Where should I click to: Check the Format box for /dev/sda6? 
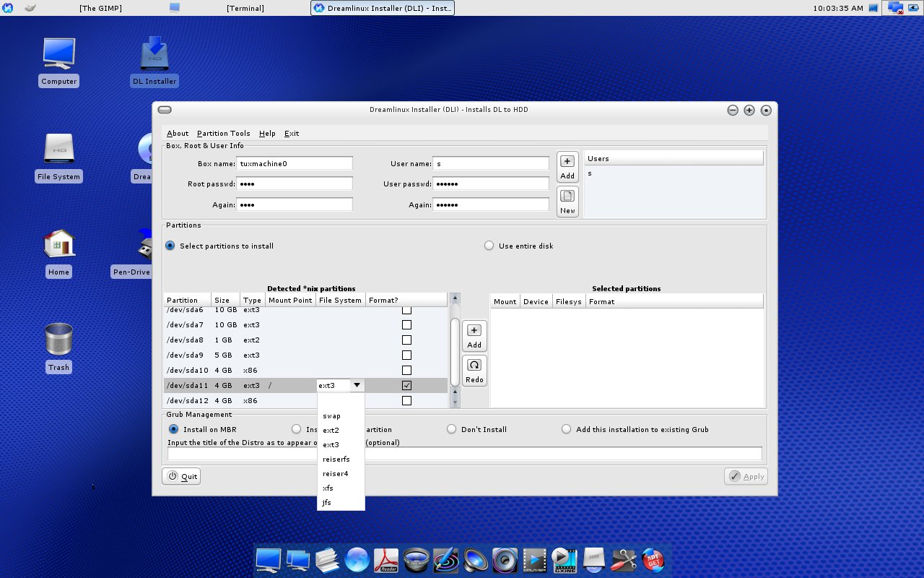coord(406,311)
